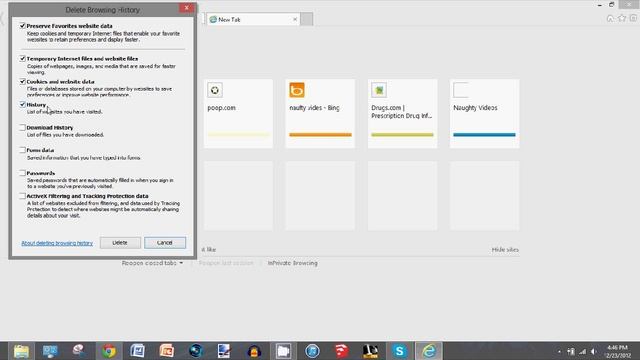Open About deleting browsing history link
The image size is (640, 360).
(x=57, y=243)
